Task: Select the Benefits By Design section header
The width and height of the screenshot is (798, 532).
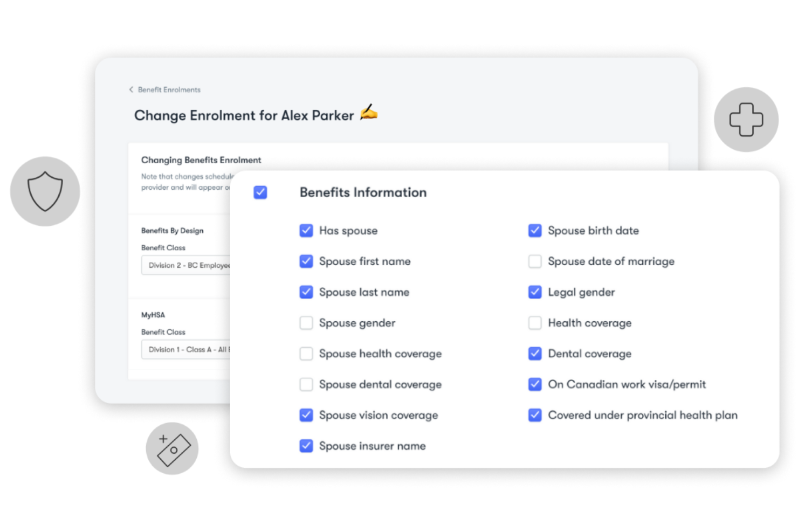Action: coord(173,230)
